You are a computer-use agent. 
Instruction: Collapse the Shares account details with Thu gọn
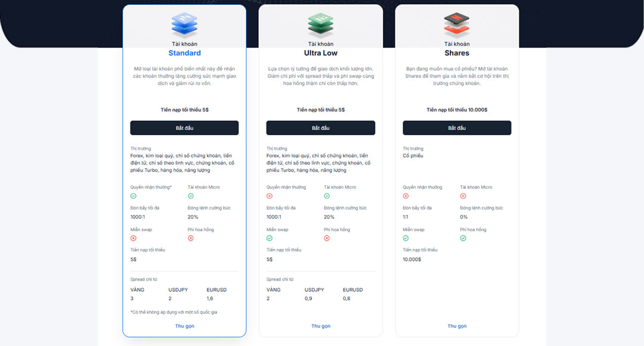(457, 326)
